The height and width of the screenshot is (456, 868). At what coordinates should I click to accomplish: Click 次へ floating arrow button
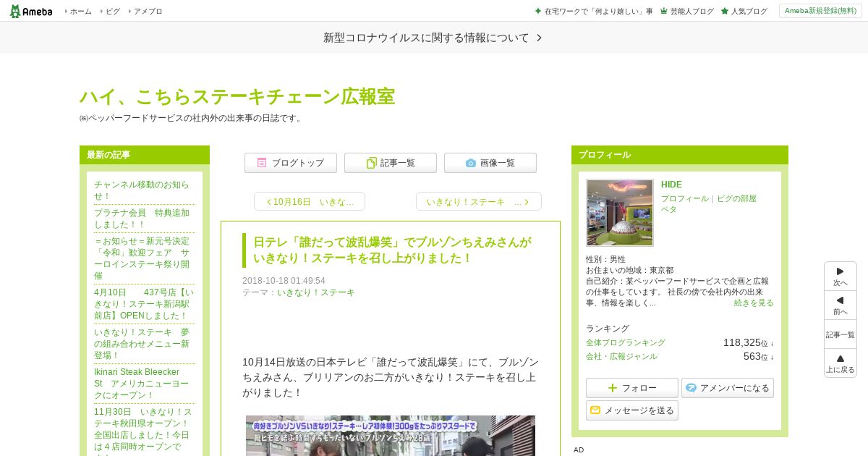pos(841,276)
